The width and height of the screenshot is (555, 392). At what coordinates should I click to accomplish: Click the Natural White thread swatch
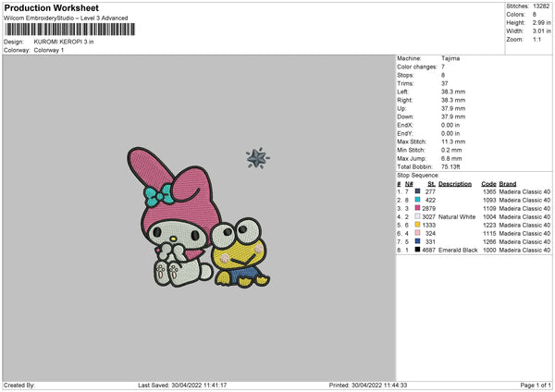417,216
